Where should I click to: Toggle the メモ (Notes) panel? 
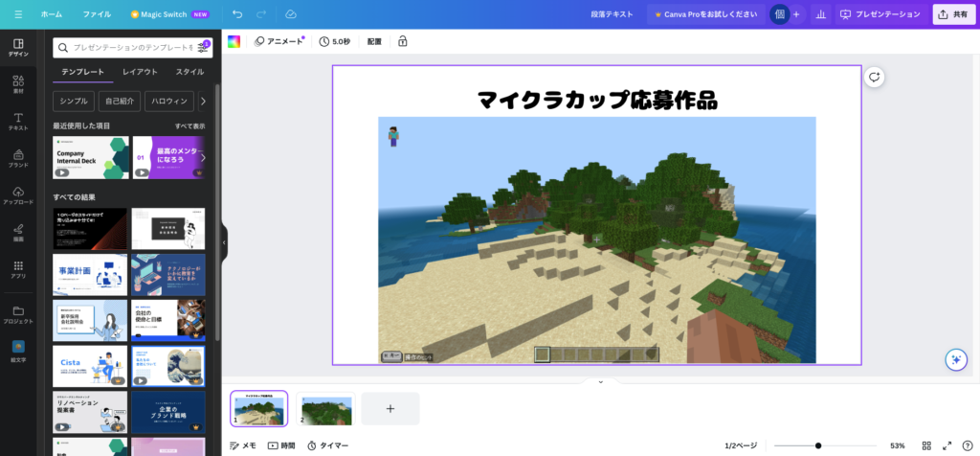[x=243, y=445]
